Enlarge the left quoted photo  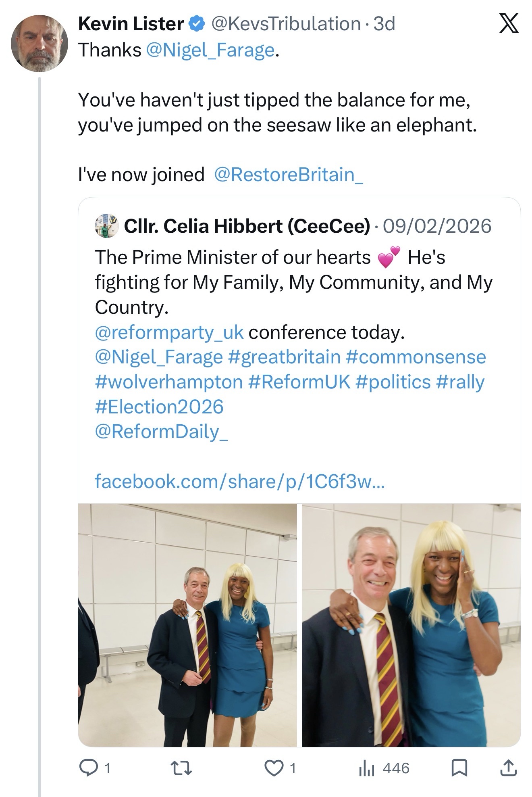pos(187,625)
